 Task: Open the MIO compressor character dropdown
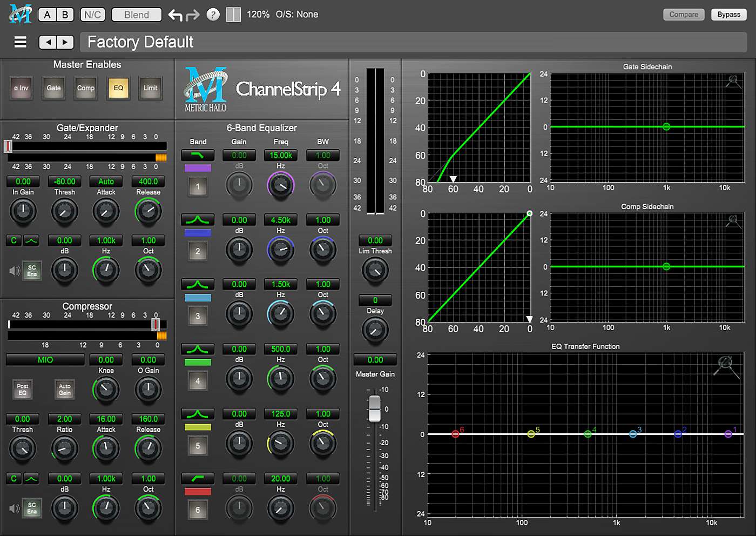coord(45,360)
